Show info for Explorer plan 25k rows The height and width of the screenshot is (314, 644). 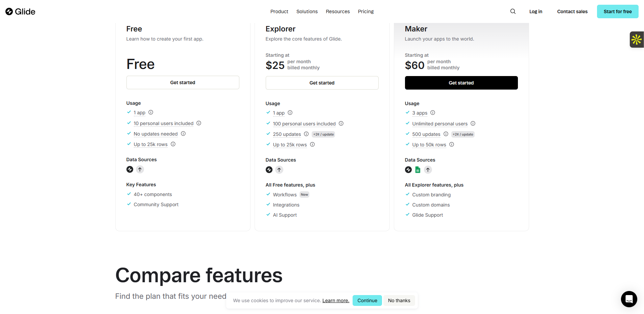coord(312,144)
